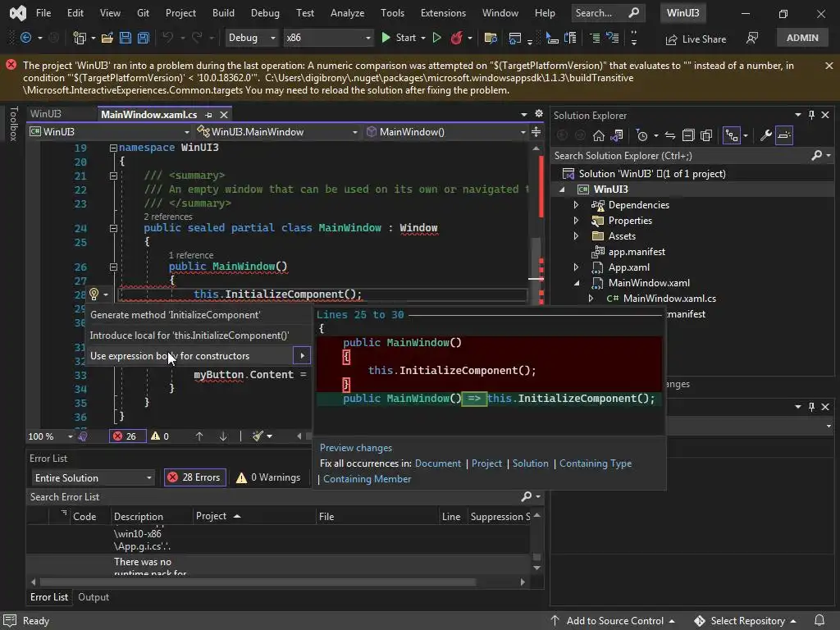The height and width of the screenshot is (630, 840).
Task: Click the Preview changes link
Action: click(356, 448)
